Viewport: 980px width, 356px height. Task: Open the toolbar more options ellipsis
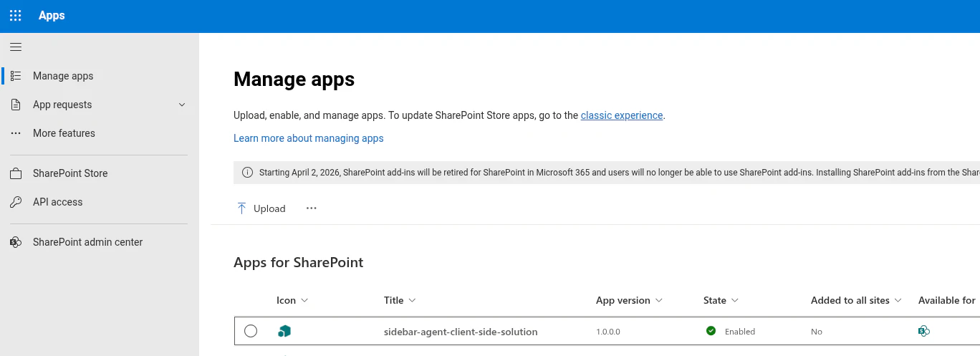point(311,208)
